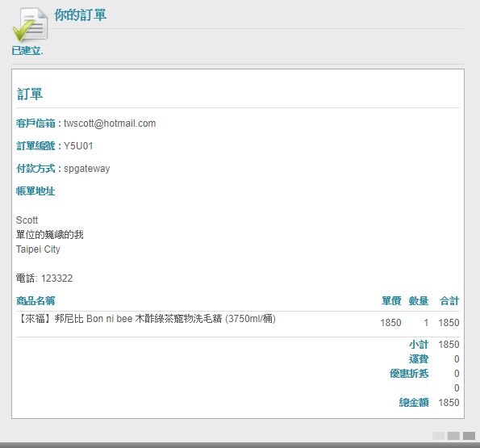This screenshot has width=480, height=448.
Task: Click the 已建立. status text
Action: (27, 51)
